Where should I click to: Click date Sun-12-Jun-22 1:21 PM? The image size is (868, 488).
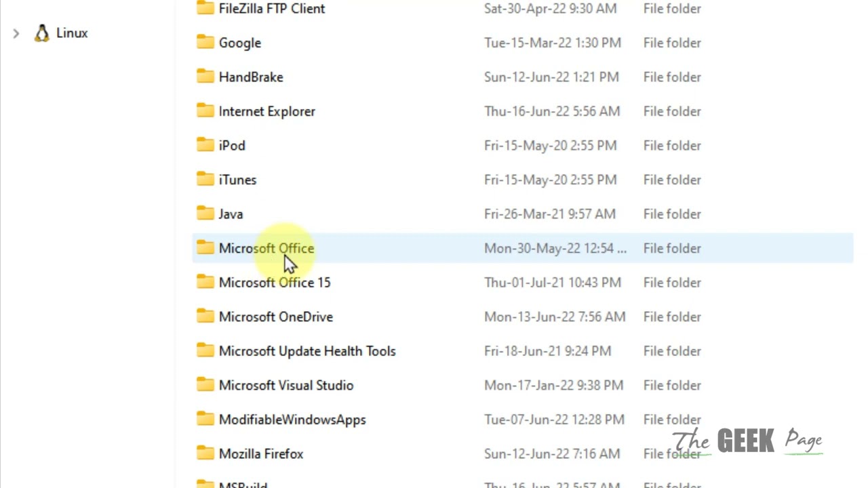(552, 77)
